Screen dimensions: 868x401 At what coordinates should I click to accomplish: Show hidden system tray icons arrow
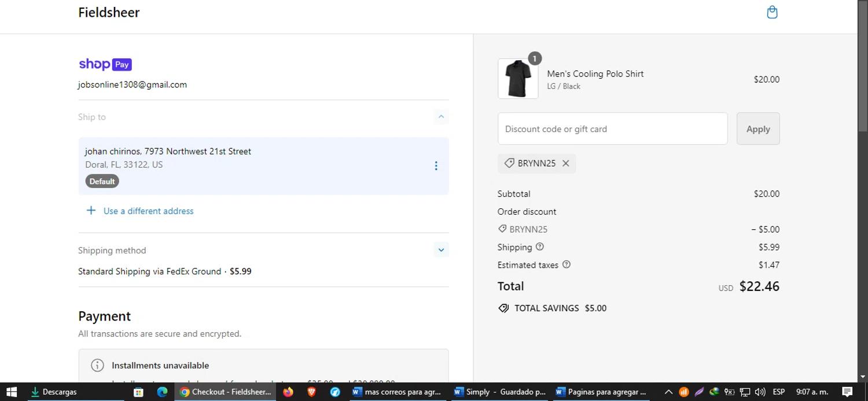[668, 392]
